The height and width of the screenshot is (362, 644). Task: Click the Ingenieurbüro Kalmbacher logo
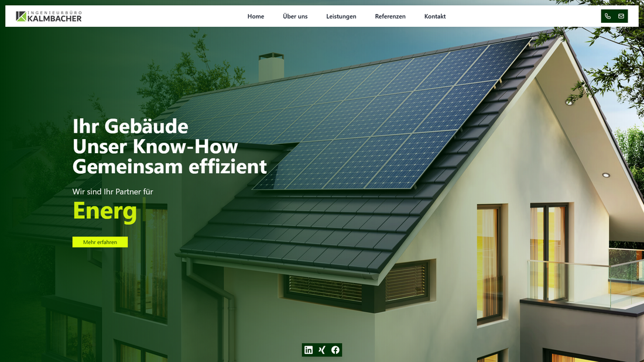49,16
